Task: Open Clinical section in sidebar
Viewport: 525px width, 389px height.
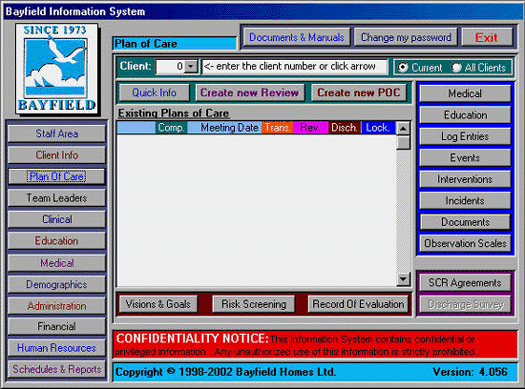Action: coord(57,219)
